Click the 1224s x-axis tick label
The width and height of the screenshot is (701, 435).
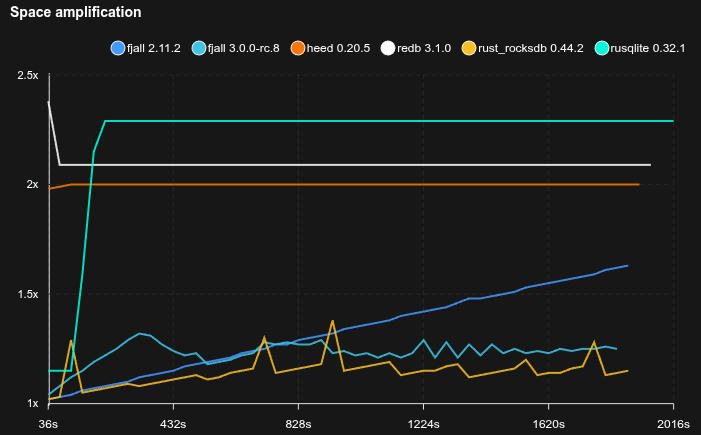tap(423, 422)
